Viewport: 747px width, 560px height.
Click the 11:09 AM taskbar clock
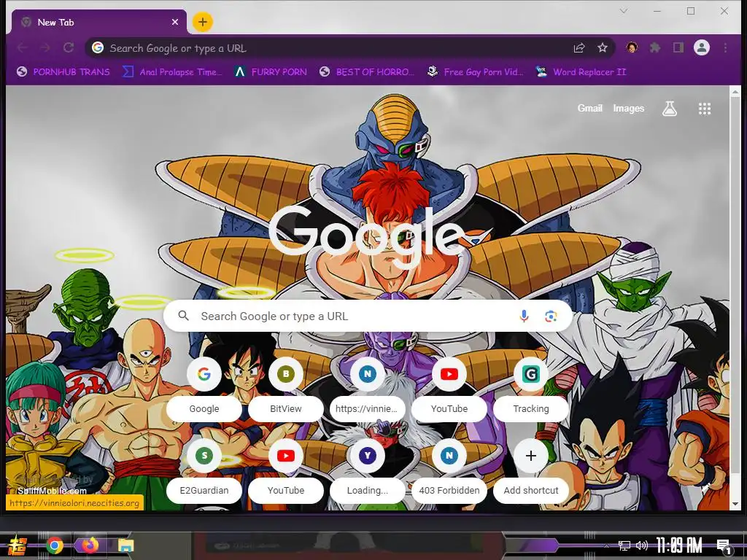coord(679,545)
